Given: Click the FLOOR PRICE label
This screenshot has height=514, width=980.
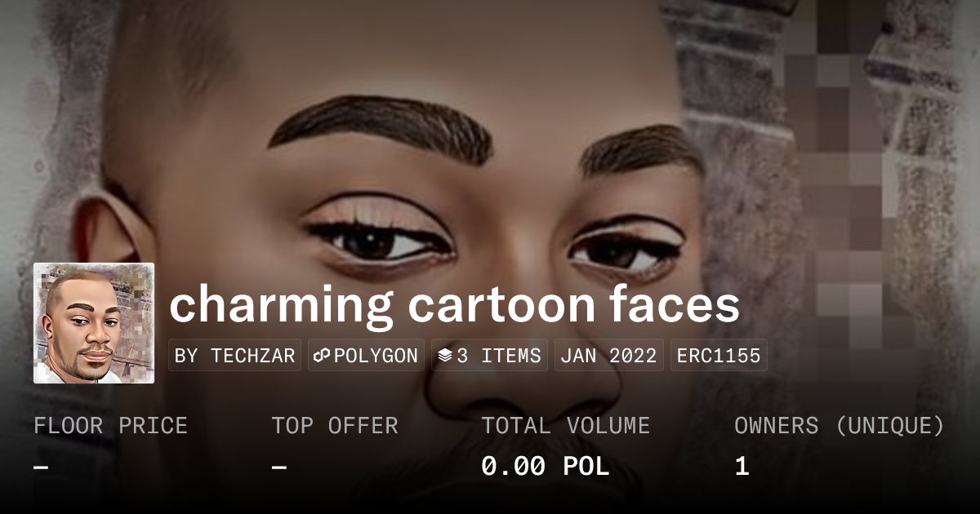Looking at the screenshot, I should [x=110, y=426].
